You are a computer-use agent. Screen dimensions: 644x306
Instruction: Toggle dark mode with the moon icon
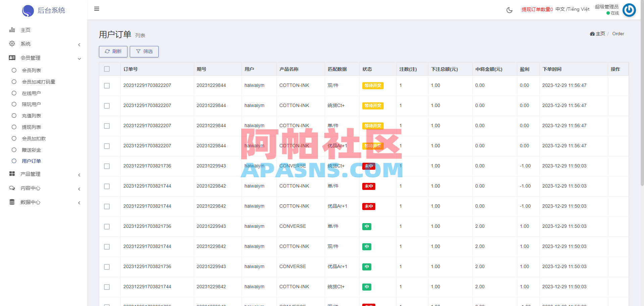(509, 10)
